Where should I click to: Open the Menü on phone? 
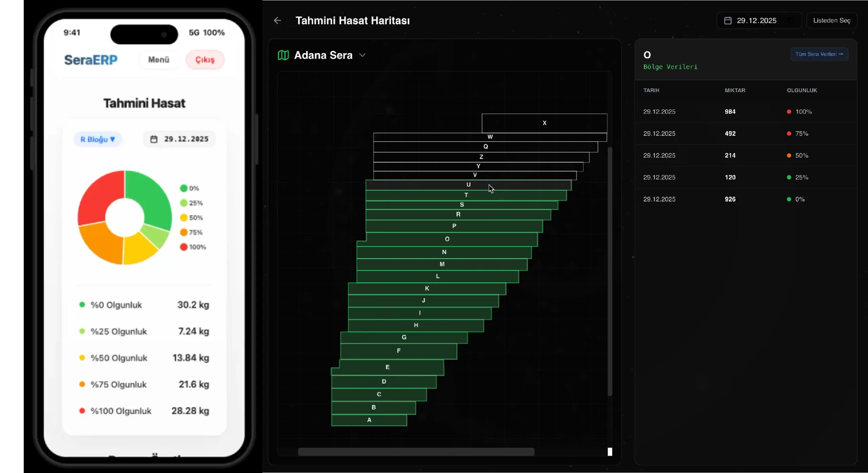point(159,60)
